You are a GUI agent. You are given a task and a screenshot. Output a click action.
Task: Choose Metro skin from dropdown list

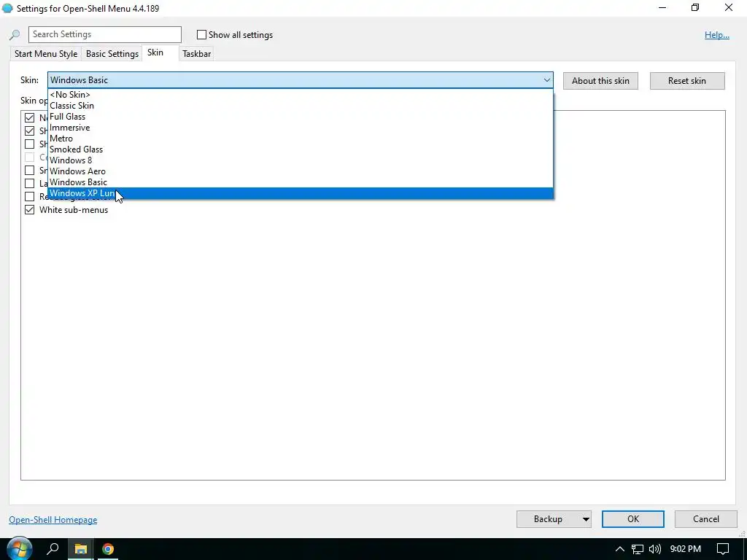pos(301,138)
